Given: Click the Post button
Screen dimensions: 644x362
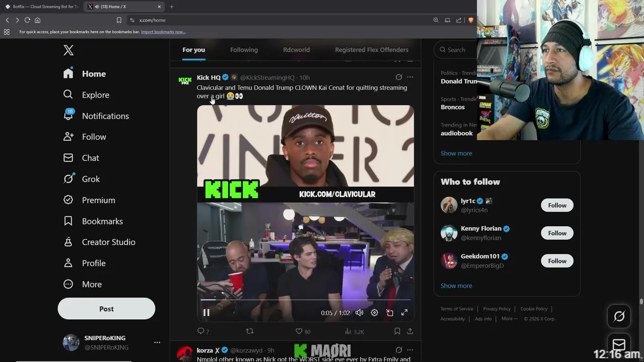Looking at the screenshot, I should [x=106, y=309].
